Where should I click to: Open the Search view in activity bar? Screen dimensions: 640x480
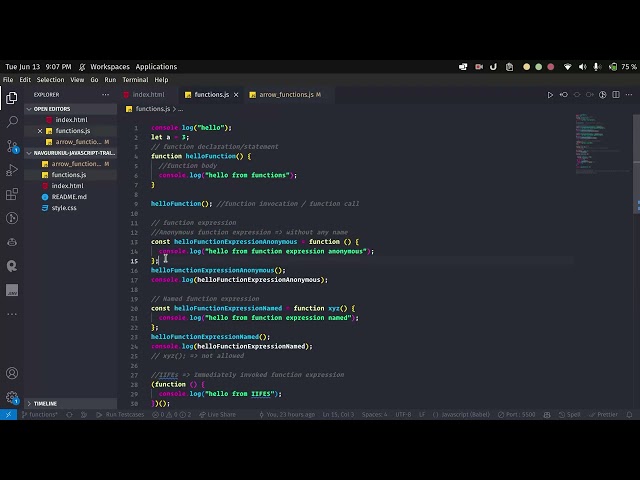tap(12, 122)
